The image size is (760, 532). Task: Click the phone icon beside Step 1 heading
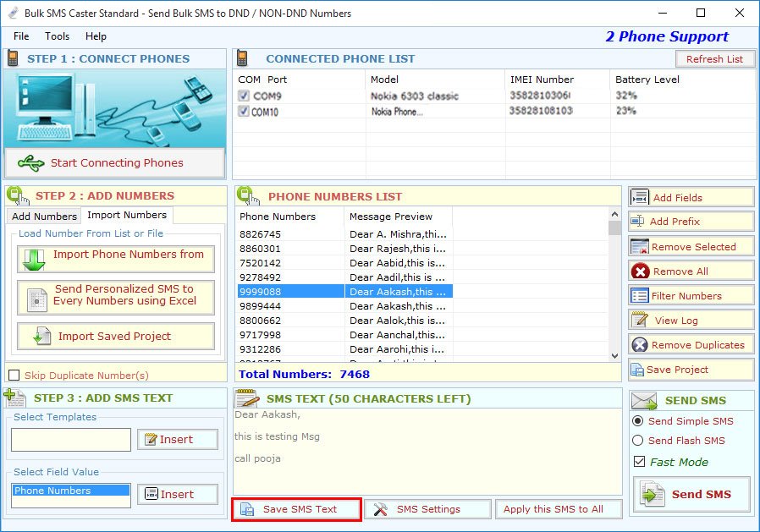[13, 58]
